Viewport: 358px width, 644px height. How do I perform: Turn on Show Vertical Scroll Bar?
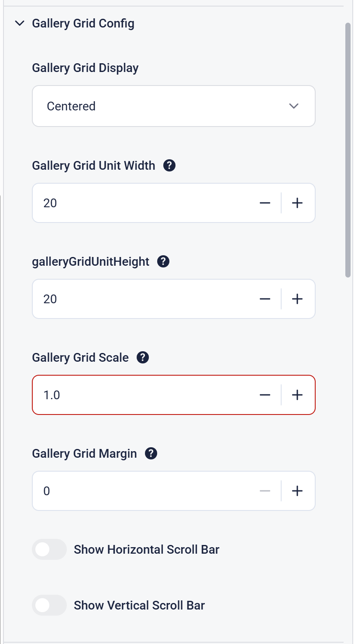(x=49, y=605)
